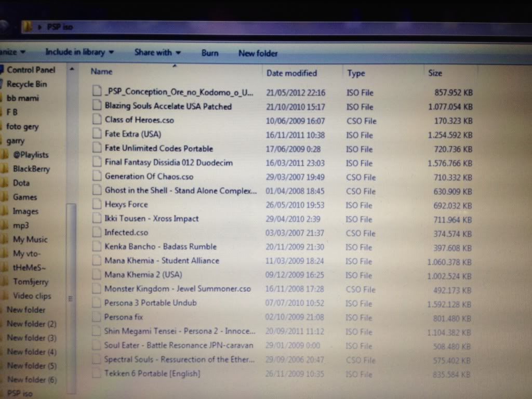Click the file icon of Generation Of Chaos.cso
This screenshot has height=399, width=532.
[97, 176]
